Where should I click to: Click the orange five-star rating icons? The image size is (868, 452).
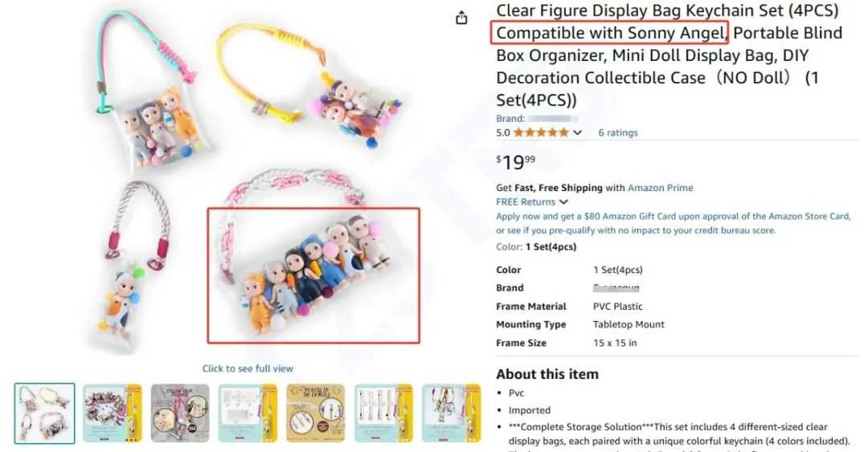click(x=542, y=132)
